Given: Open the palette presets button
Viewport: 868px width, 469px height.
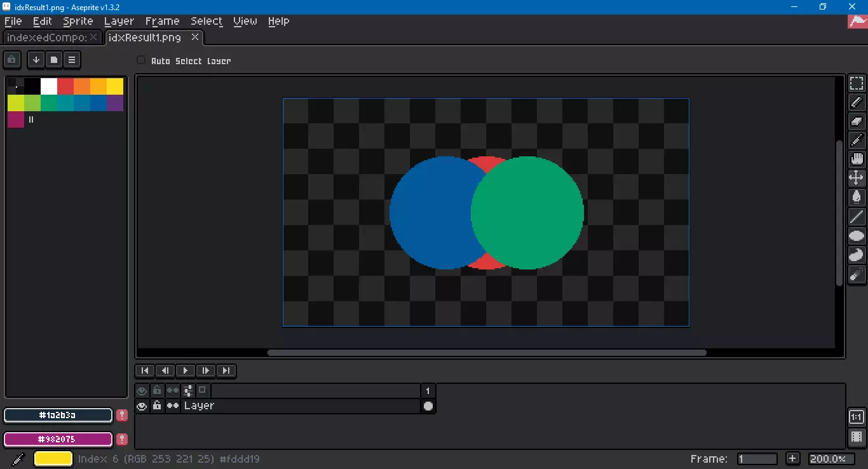Looking at the screenshot, I should [54, 60].
